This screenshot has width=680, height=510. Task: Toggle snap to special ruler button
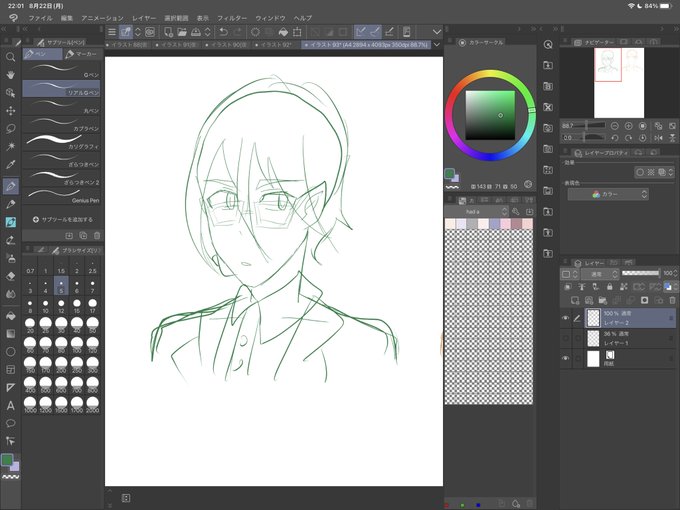tap(375, 32)
